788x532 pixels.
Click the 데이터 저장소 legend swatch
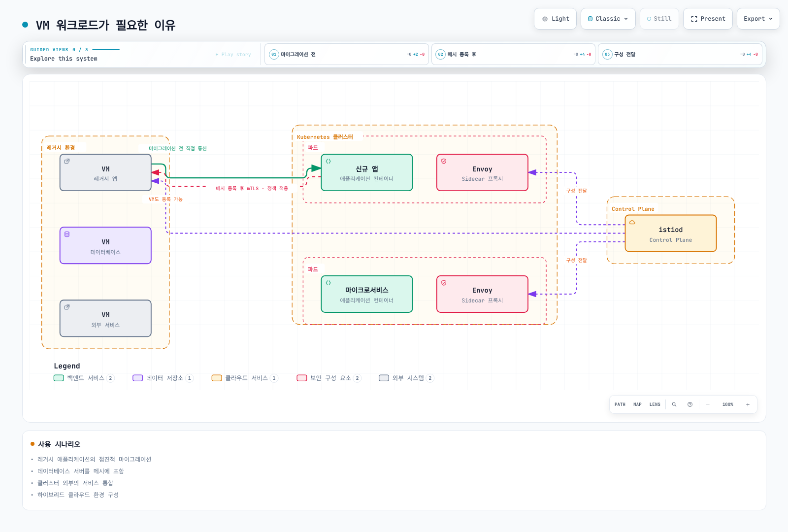[x=138, y=378]
